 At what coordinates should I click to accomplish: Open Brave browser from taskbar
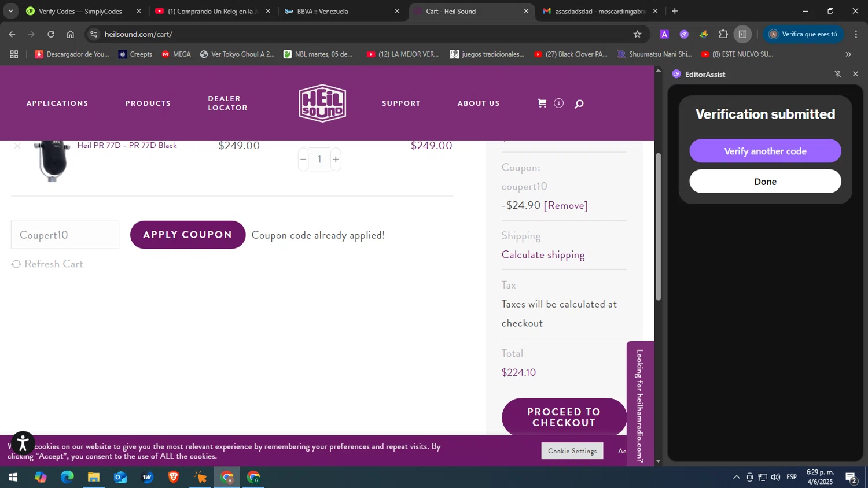(x=174, y=478)
